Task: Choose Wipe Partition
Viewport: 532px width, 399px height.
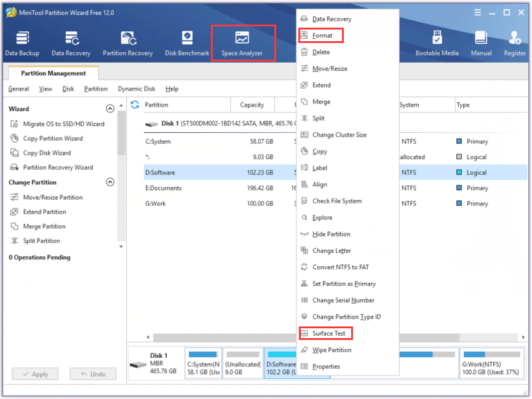Action: [347, 350]
